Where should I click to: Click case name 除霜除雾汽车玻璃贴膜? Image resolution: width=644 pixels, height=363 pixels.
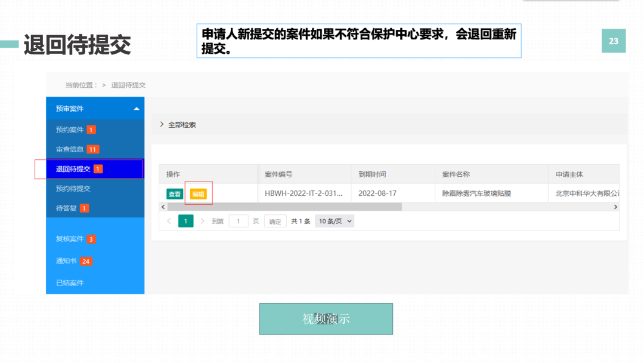click(476, 193)
